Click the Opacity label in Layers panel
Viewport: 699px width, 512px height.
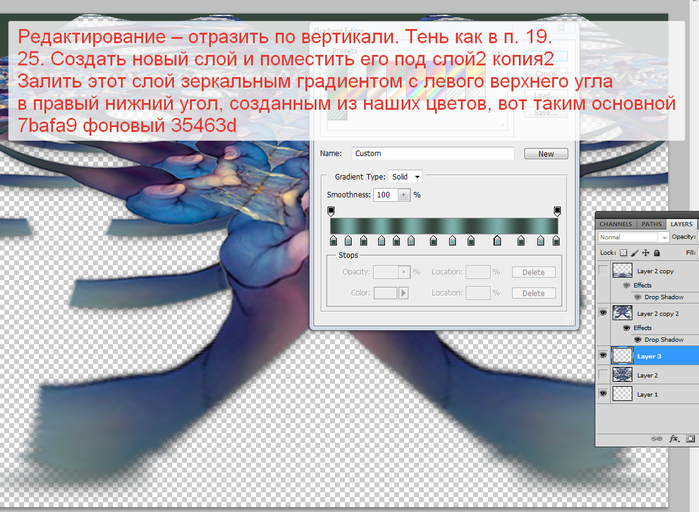(x=683, y=237)
